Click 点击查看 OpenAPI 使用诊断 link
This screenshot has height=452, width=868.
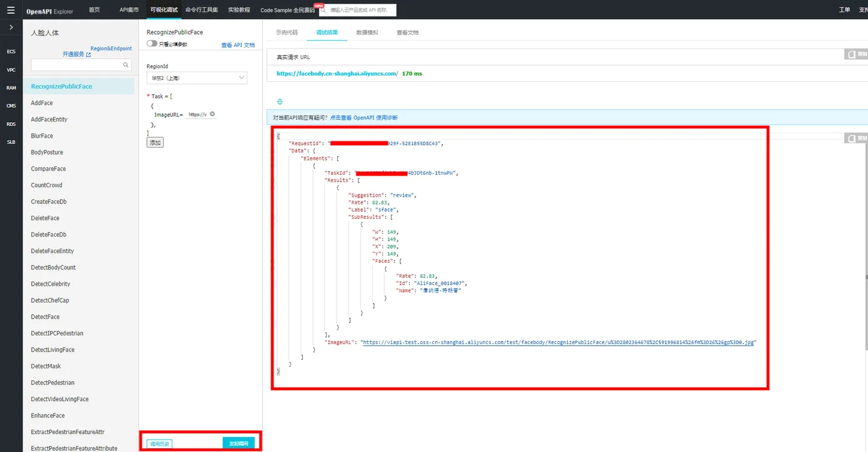pyautogui.click(x=364, y=118)
